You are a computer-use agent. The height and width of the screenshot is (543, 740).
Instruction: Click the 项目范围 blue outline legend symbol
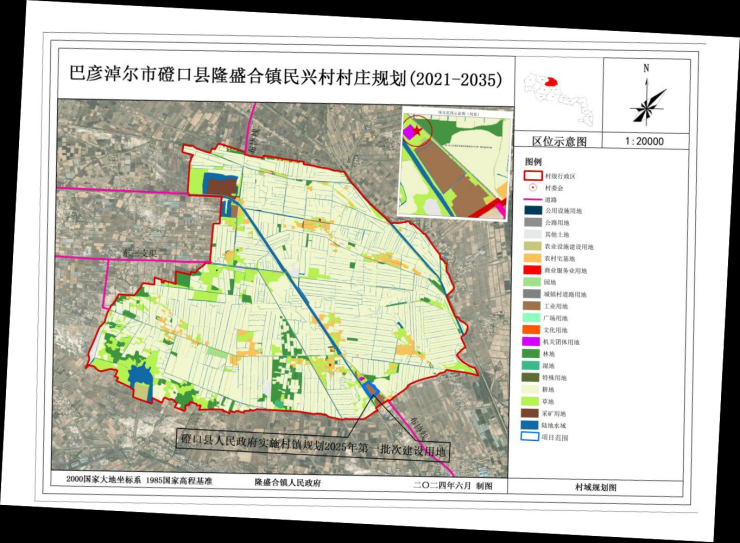(534, 437)
